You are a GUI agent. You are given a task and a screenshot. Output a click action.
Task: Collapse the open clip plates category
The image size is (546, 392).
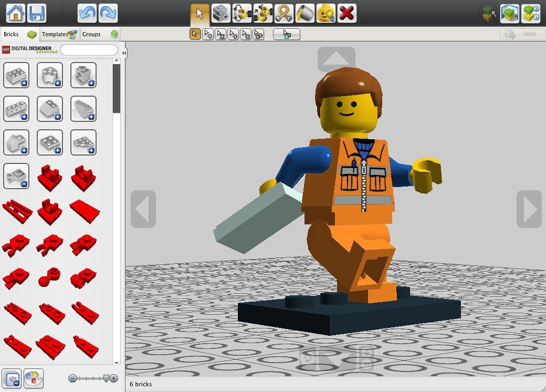point(17,176)
